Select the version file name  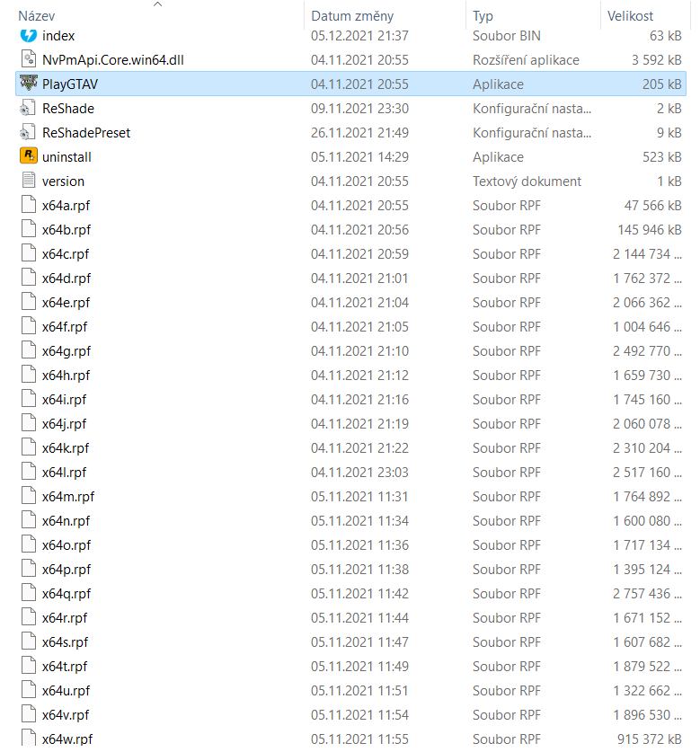click(63, 181)
